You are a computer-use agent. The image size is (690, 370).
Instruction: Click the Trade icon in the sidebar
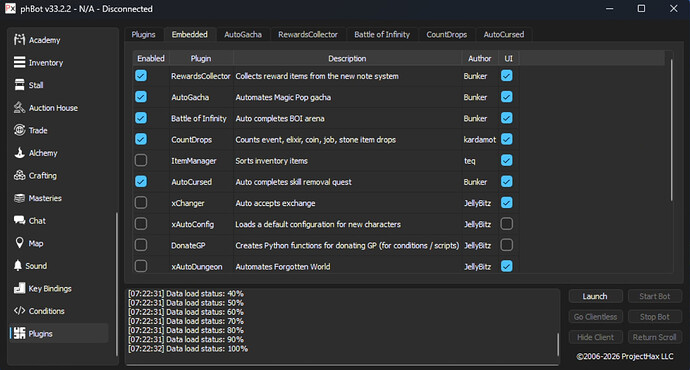click(x=19, y=130)
